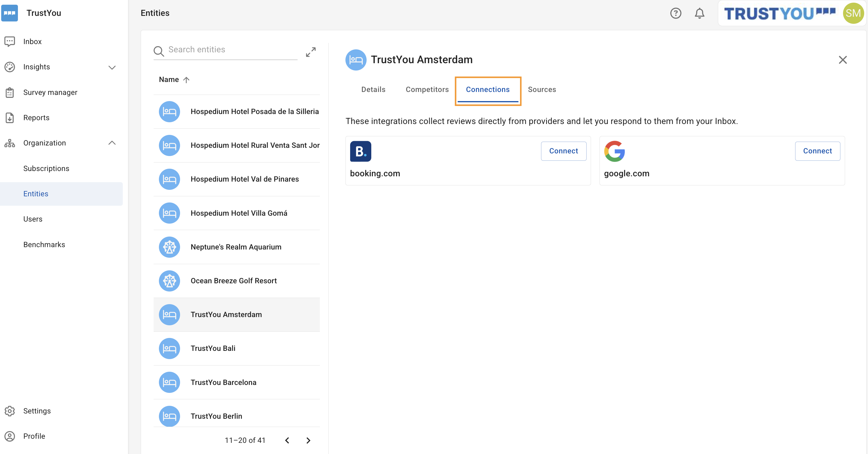Image resolution: width=868 pixels, height=454 pixels.
Task: Switch to the Sources tab
Action: click(542, 90)
